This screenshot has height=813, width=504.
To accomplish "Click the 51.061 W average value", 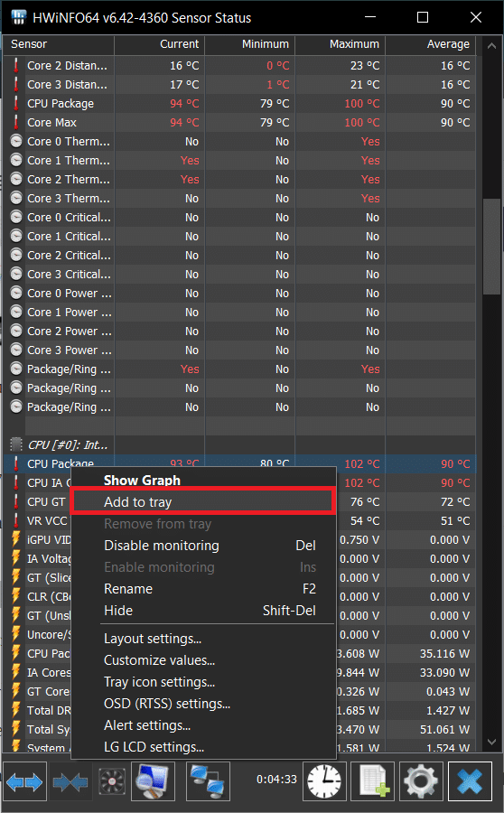I will (x=444, y=730).
